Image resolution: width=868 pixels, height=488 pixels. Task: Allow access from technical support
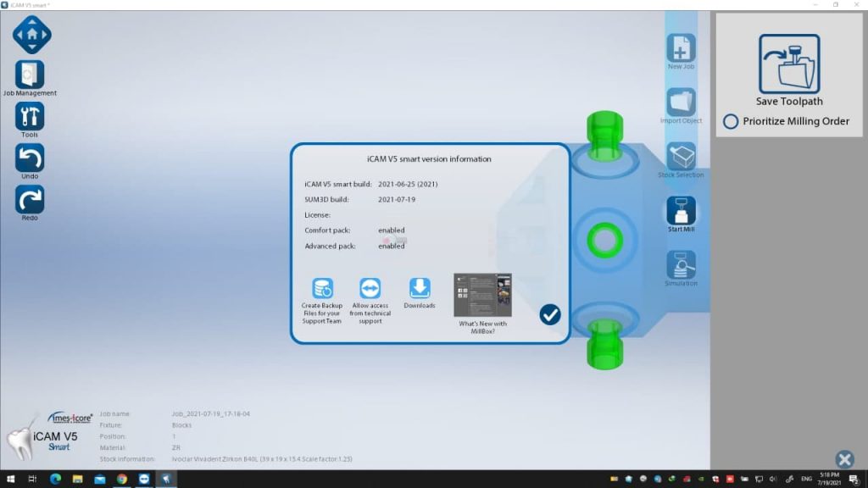click(370, 288)
